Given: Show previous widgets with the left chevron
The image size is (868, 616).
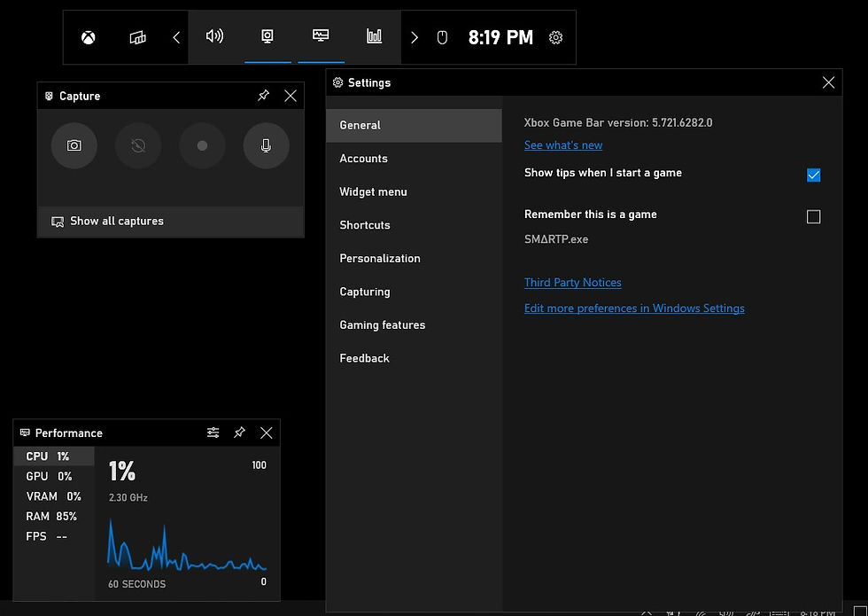Looking at the screenshot, I should coord(176,37).
